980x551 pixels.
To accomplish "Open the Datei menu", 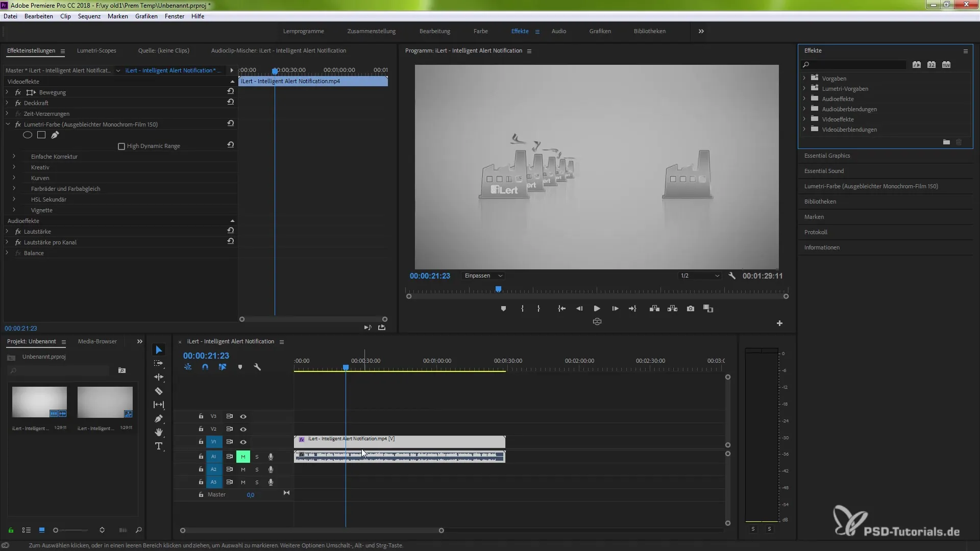I will (10, 16).
